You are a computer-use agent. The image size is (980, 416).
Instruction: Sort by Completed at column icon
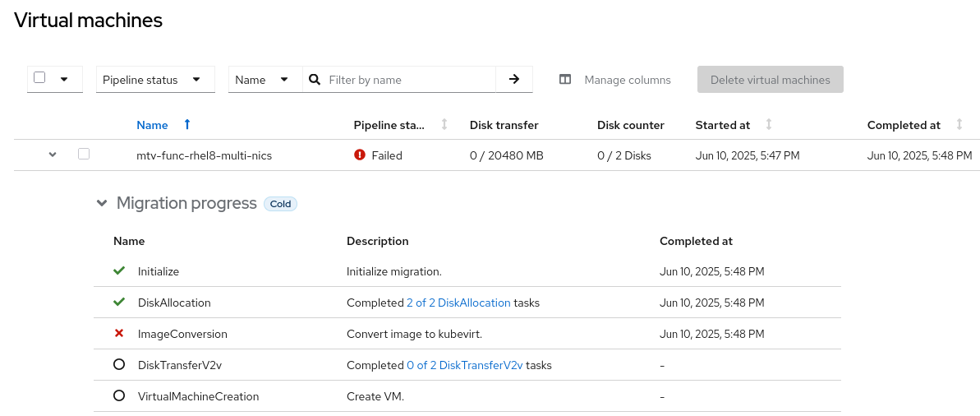(x=959, y=125)
